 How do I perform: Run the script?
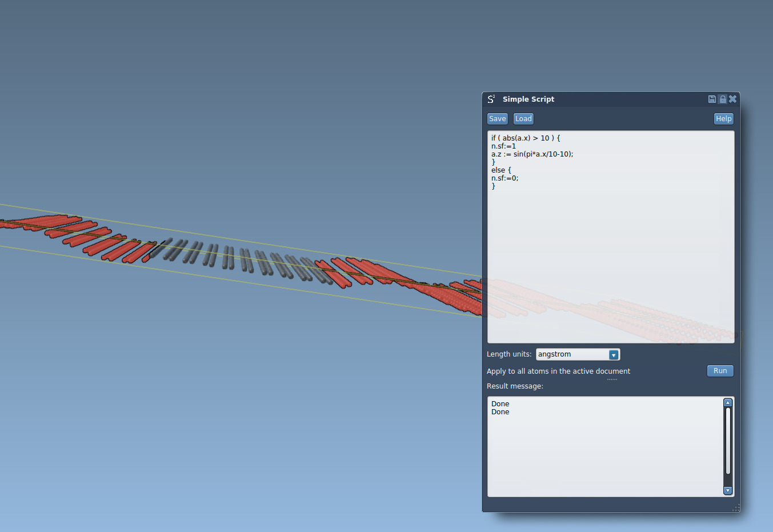[x=720, y=371]
